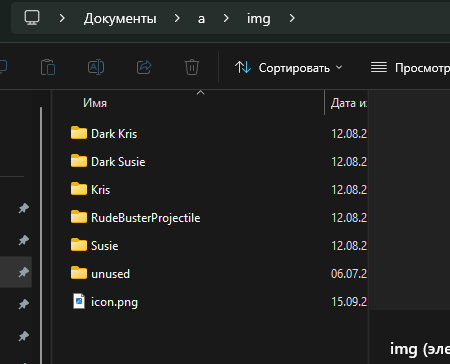Open the Сортировать sort dropdown

[x=289, y=68]
